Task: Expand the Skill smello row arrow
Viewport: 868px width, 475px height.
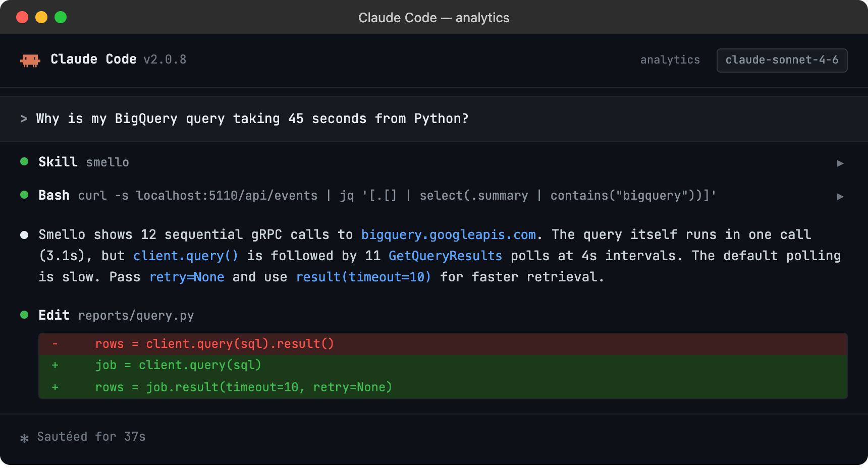Action: (840, 163)
